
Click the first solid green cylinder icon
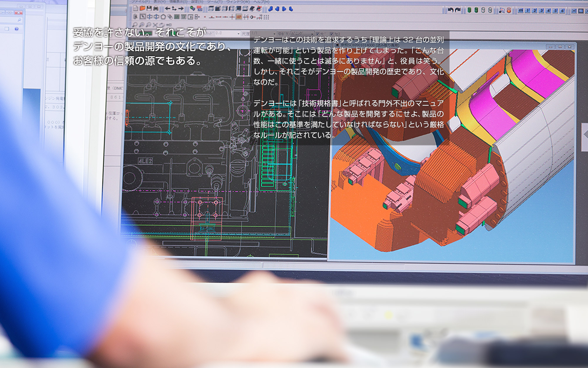pyautogui.click(x=469, y=10)
